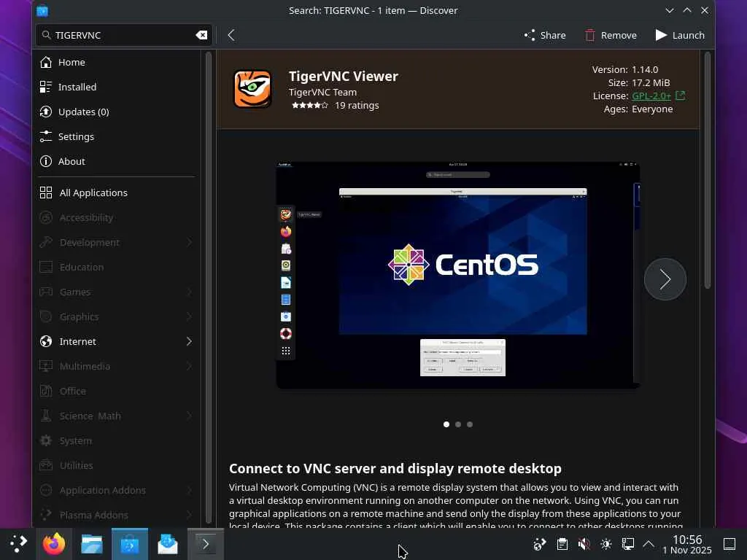Open the GPL-2.0+ license link

651,96
